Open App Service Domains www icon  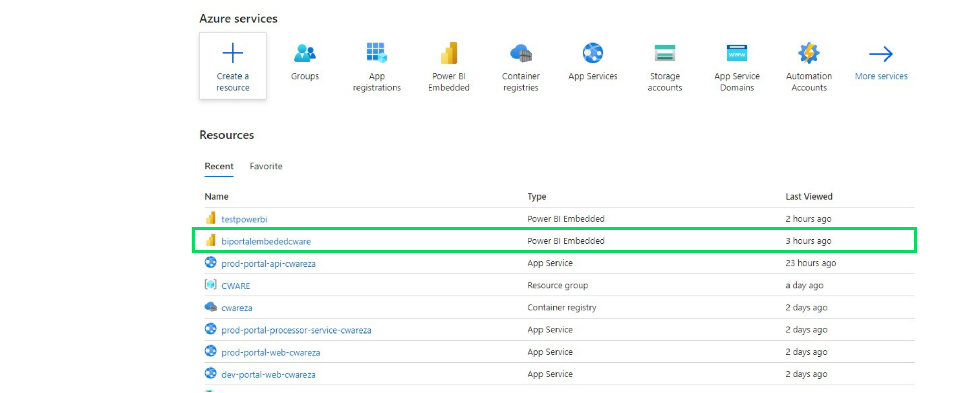point(736,53)
